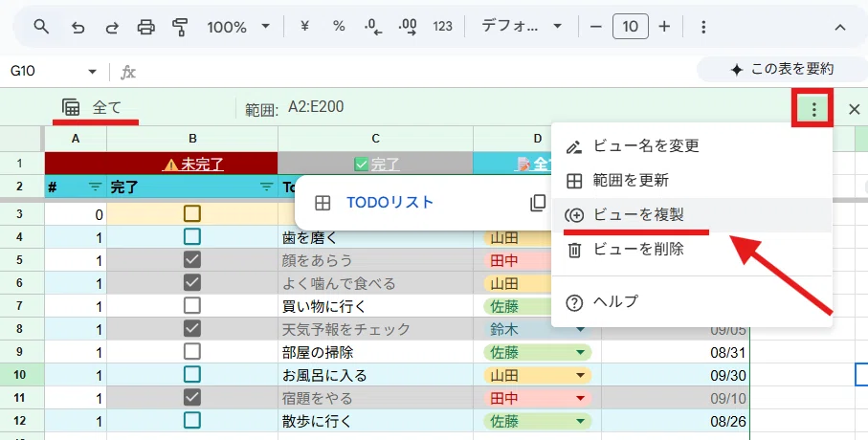Increase font size with plus button

pyautogui.click(x=664, y=26)
